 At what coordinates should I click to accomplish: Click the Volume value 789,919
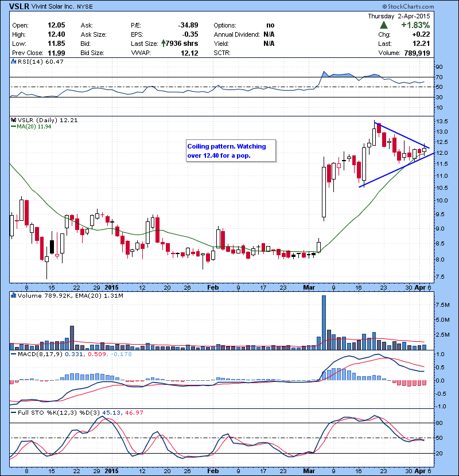click(417, 53)
